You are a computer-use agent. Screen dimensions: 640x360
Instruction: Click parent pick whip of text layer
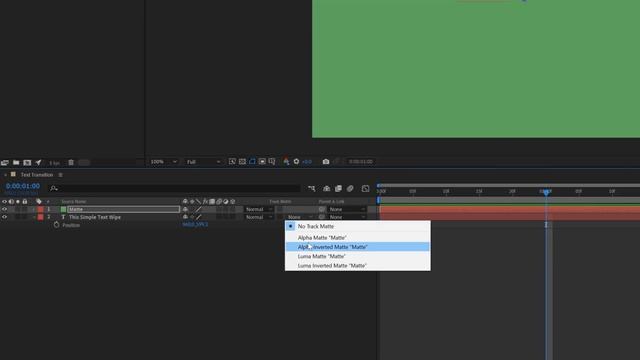click(x=322, y=217)
